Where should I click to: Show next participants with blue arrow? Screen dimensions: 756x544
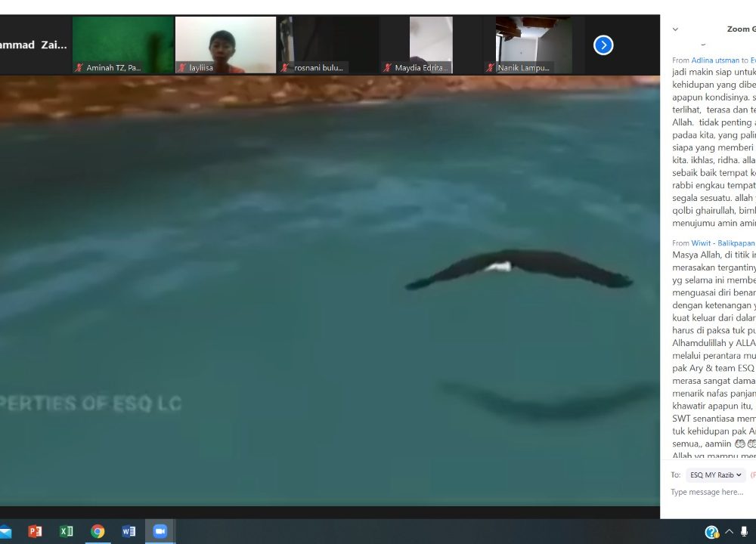point(603,45)
